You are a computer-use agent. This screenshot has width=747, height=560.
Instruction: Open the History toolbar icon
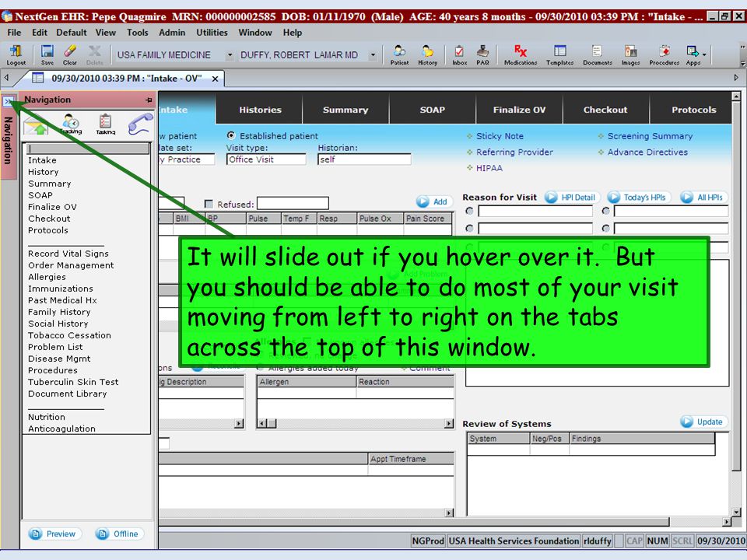pos(427,55)
